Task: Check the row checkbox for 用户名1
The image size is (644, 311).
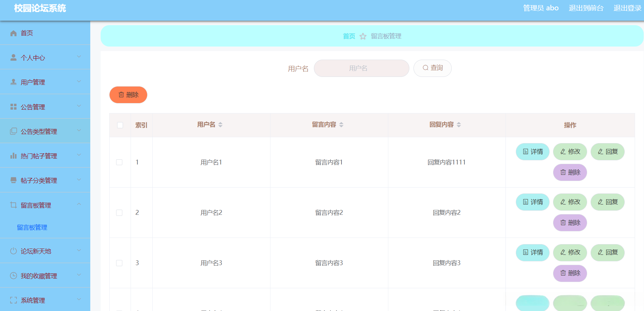Action: click(x=119, y=162)
